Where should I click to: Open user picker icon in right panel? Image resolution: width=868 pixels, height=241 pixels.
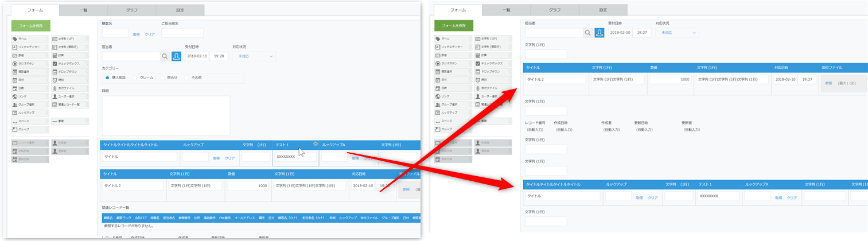600,33
